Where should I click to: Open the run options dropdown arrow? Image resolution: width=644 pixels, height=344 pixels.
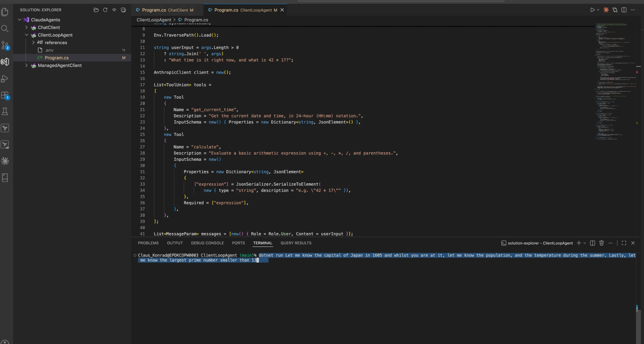(x=598, y=10)
